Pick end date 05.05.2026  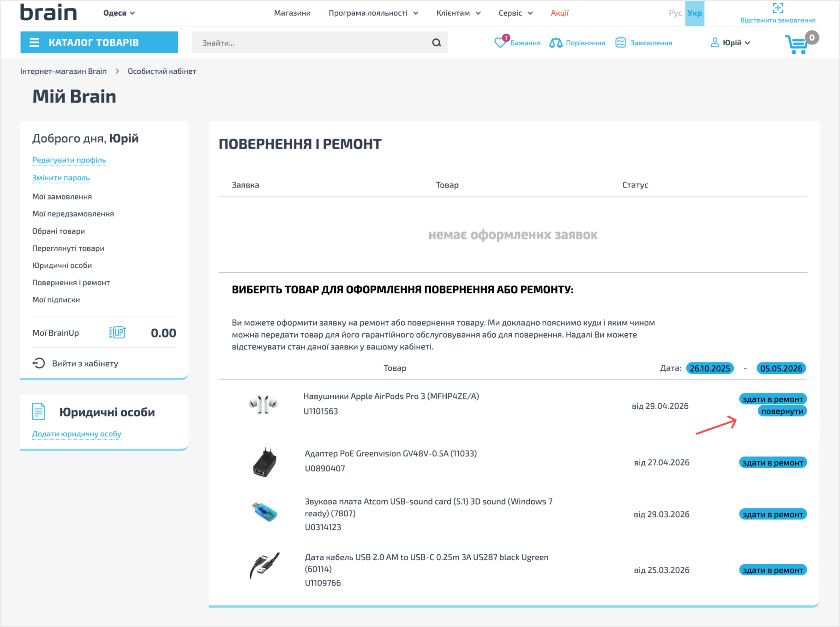pos(781,368)
